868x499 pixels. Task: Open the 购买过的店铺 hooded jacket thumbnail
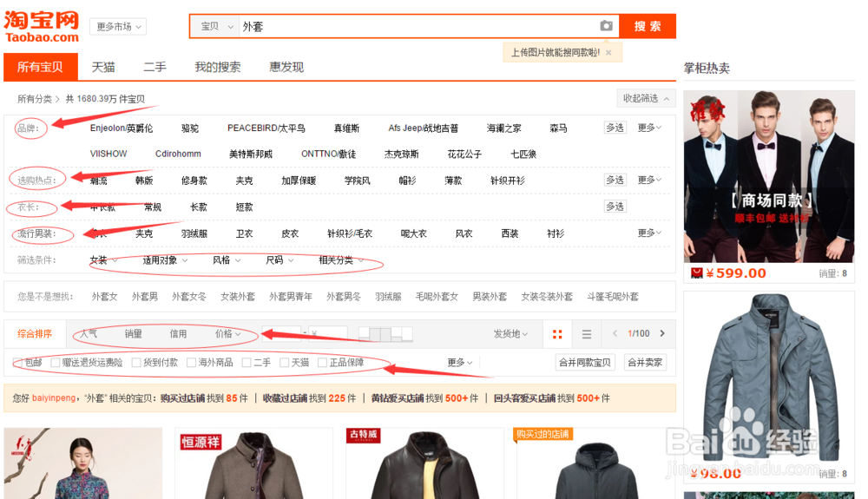(x=595, y=463)
